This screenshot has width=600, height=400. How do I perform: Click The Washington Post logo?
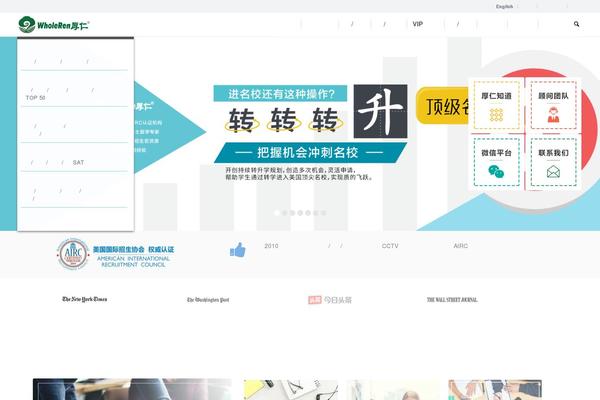(x=208, y=300)
